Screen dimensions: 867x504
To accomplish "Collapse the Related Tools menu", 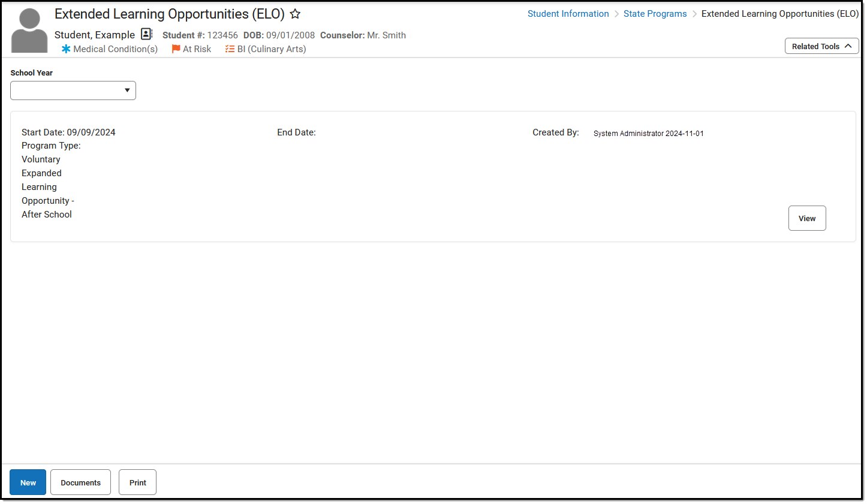I will (x=821, y=46).
